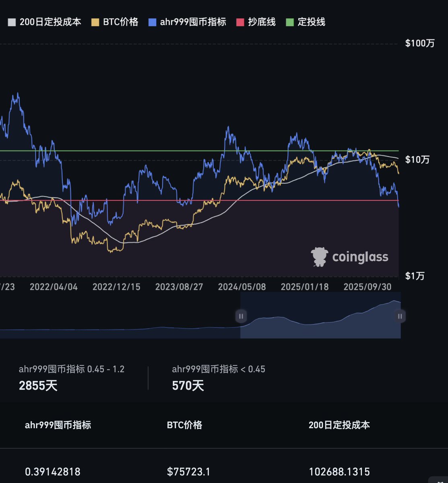This screenshot has width=448, height=483.
Task: Hide the BTC价格 series via its legend
Action: point(115,23)
